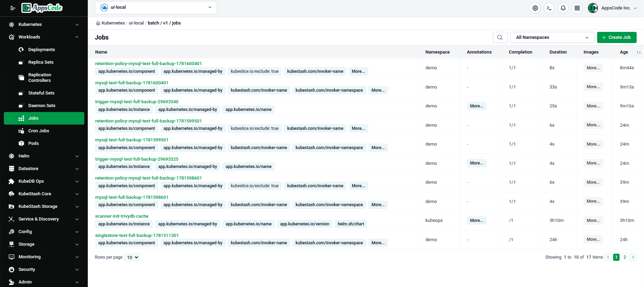Image resolution: width=644 pixels, height=287 pixels.
Task: Click the Daemon Sets icon
Action: [x=21, y=106]
